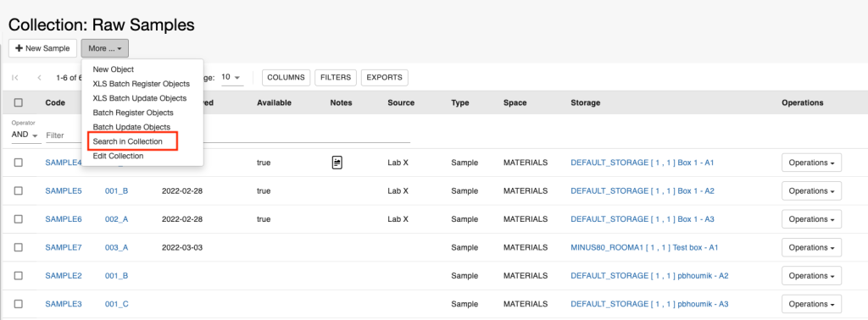This screenshot has width=868, height=320.
Task: Open MINUS80_ROOMA1 Test box storage link
Action: (x=644, y=247)
